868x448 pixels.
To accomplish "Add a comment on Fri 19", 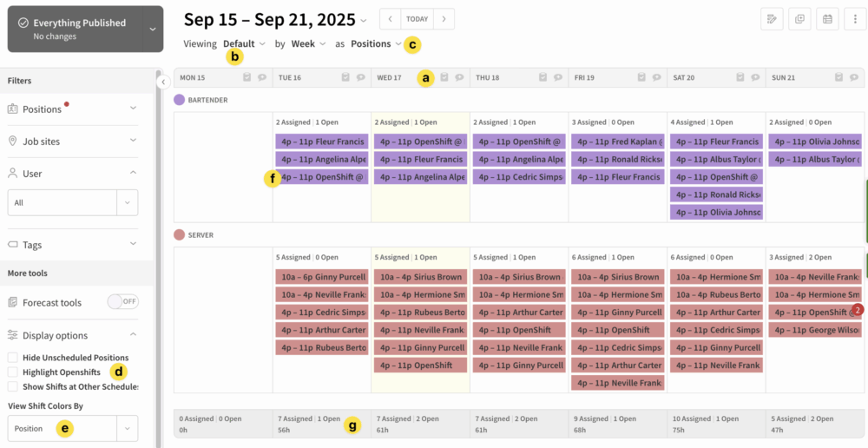I will tap(655, 77).
